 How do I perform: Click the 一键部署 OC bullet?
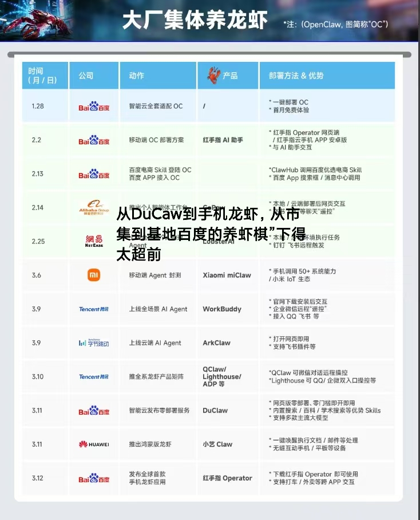(x=289, y=102)
